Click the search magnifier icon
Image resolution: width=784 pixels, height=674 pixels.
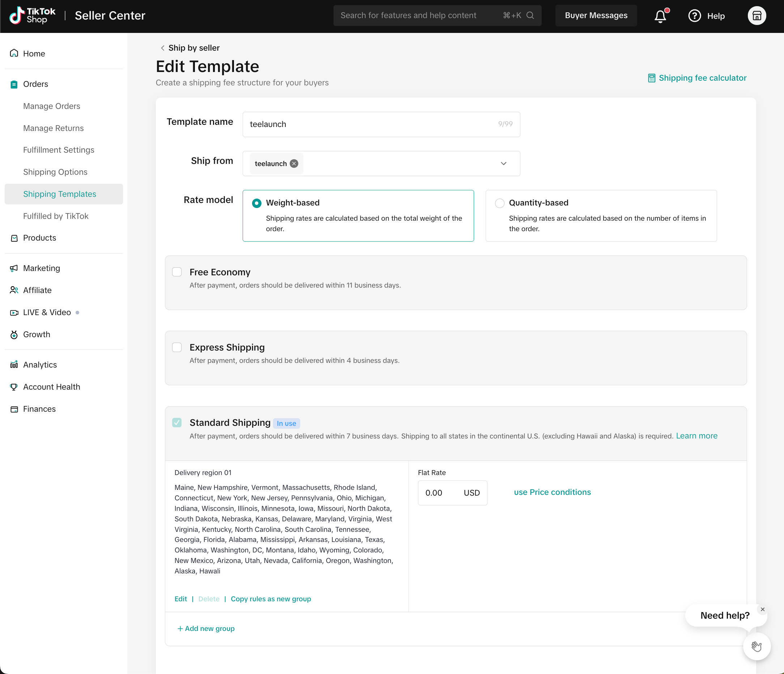(530, 16)
